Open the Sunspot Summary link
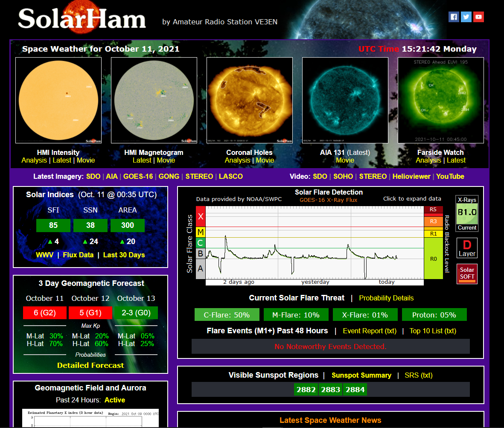The height and width of the screenshot is (428, 504). pyautogui.click(x=361, y=376)
